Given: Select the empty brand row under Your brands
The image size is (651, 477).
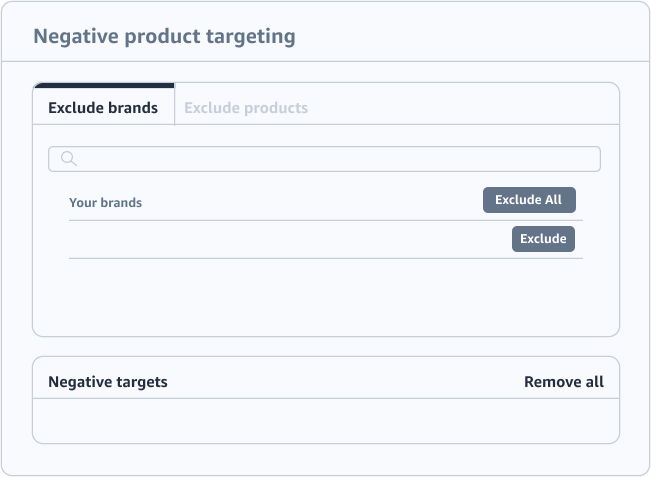Looking at the screenshot, I should (x=326, y=240).
